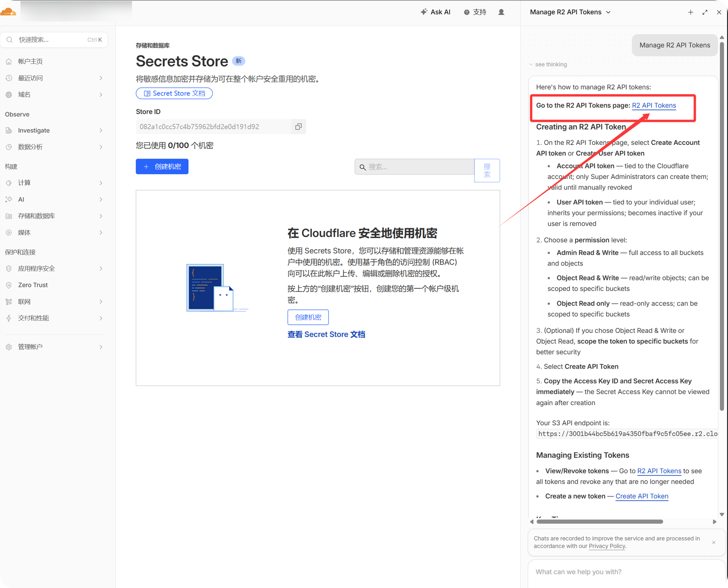The width and height of the screenshot is (728, 588).
Task: Click the horizontal scrollbar right arrow
Action: point(714,522)
